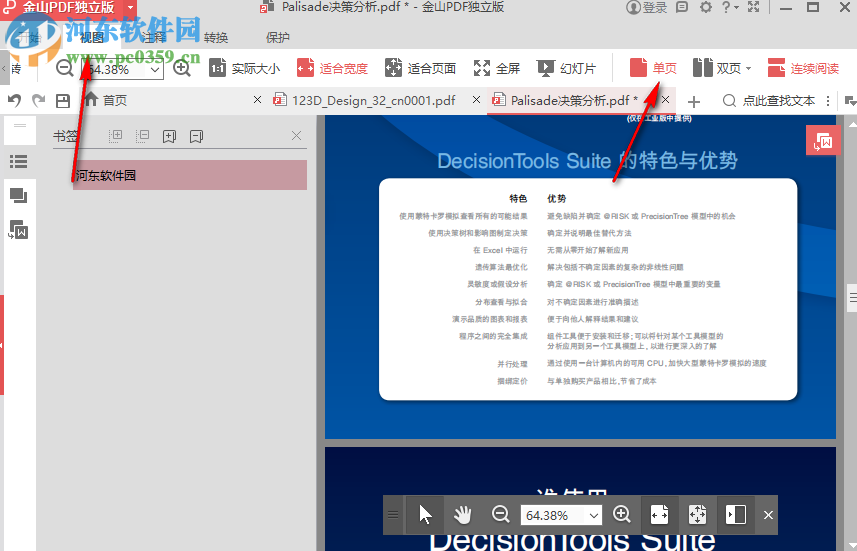Close the 书签 bookmark panel
The width and height of the screenshot is (857, 551).
pyautogui.click(x=296, y=136)
